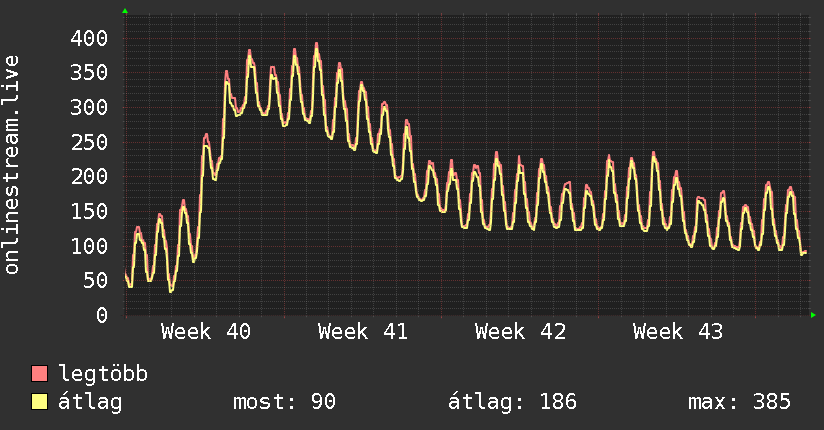This screenshot has width=824, height=430.
Task: Click the 'most: 90' current value text
Action: point(284,402)
